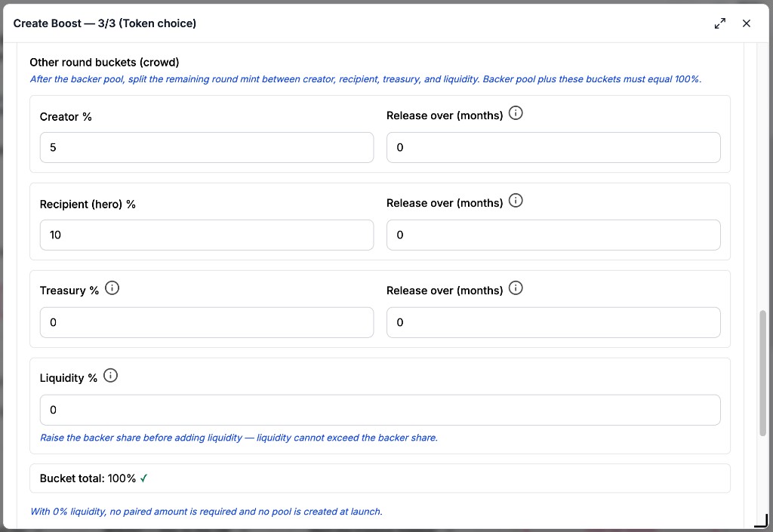773x532 pixels.
Task: Click the Liquidity % input field
Action: pos(380,410)
